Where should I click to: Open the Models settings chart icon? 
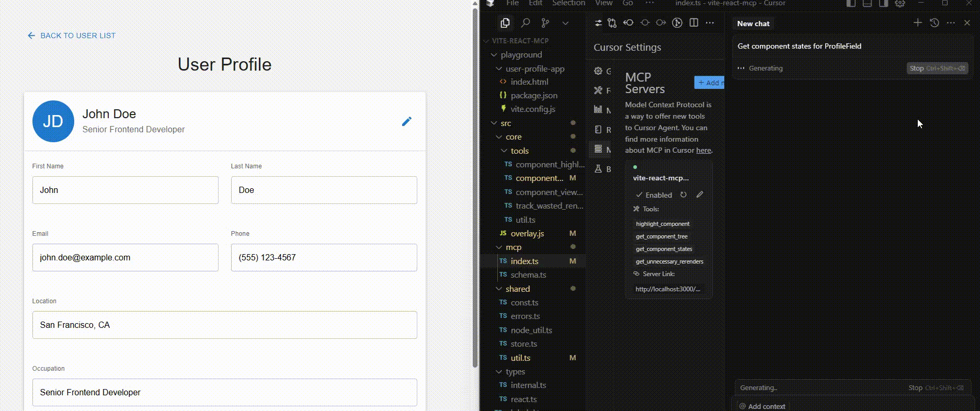[598, 110]
